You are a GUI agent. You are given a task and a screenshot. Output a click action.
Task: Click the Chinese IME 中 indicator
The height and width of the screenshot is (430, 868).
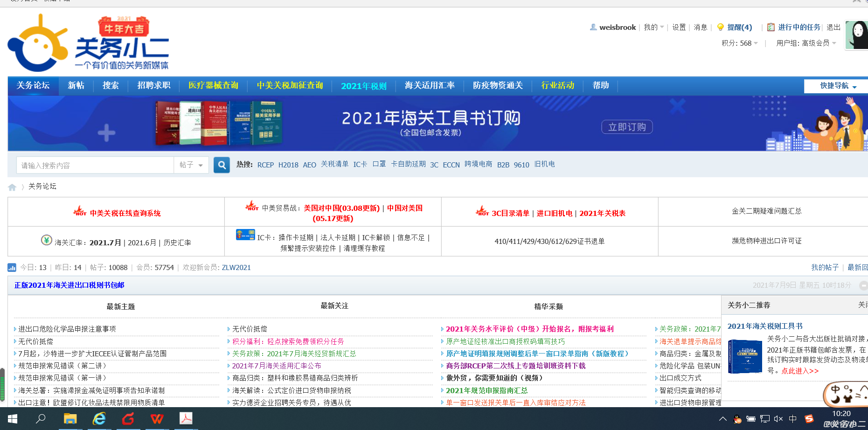[x=792, y=419]
